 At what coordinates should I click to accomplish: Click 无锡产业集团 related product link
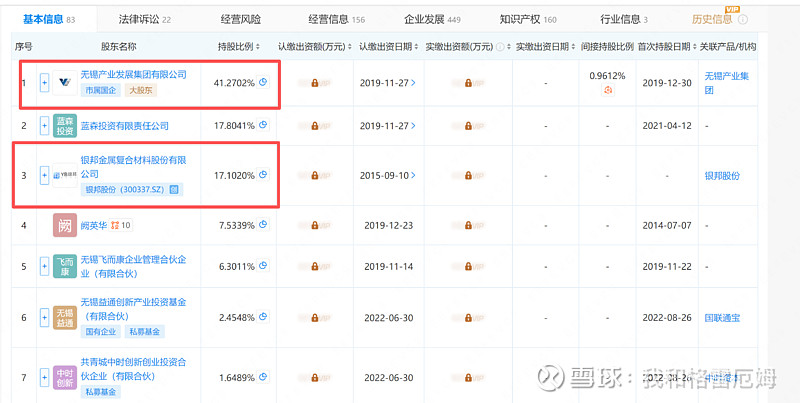point(727,83)
